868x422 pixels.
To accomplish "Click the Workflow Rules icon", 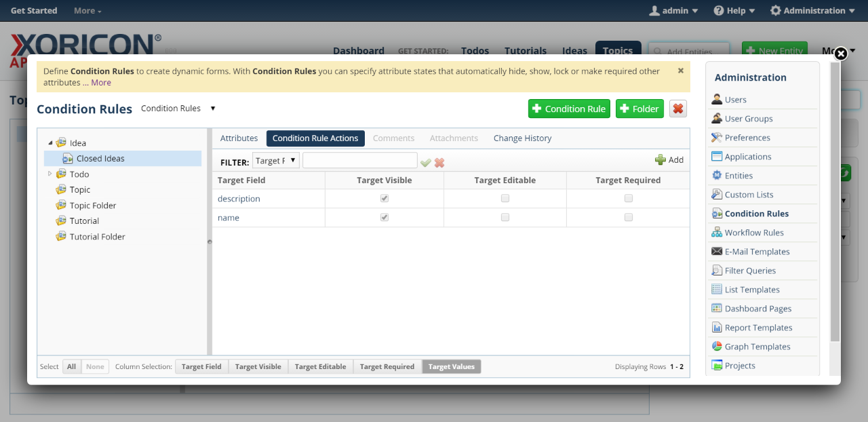I will coord(717,233).
